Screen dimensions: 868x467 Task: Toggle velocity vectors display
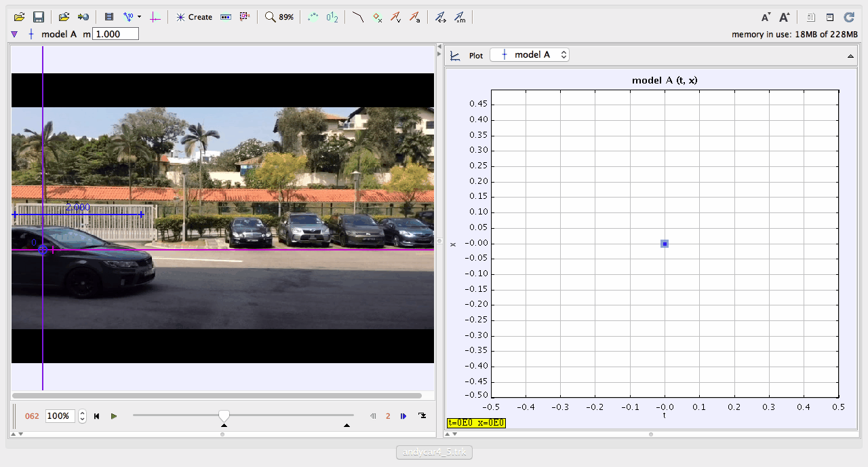pyautogui.click(x=396, y=17)
